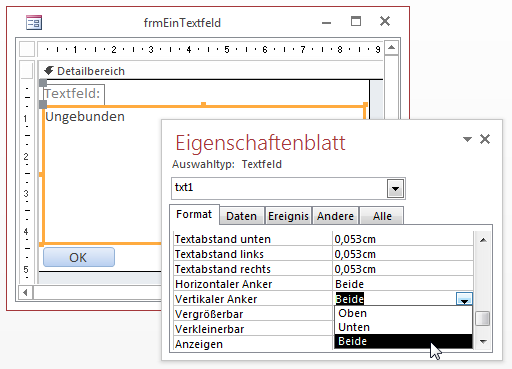Click the Detailbereich section selector box in the vertical ruler

tap(27, 70)
